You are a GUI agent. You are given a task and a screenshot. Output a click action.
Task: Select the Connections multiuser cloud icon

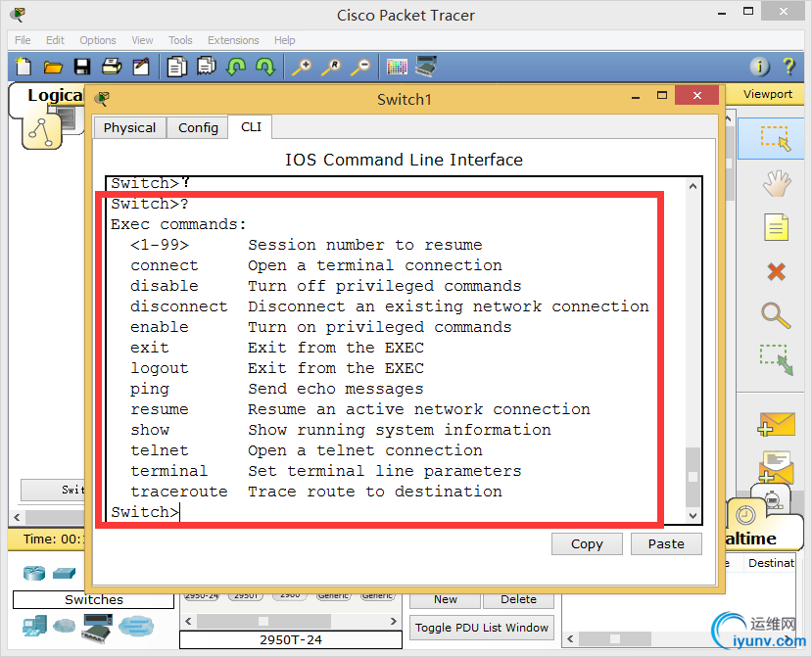pyautogui.click(x=136, y=626)
